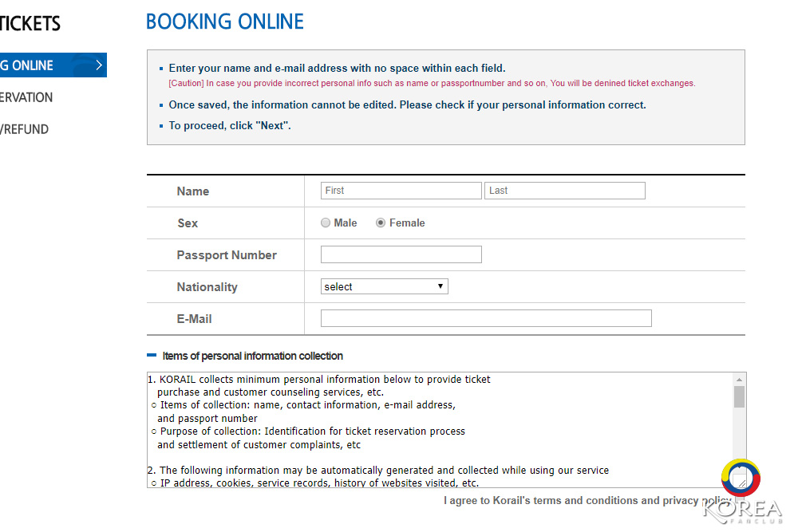Check the agree to Korail's terms checkbox
This screenshot has height=532, width=798.
pyautogui.click(x=739, y=501)
